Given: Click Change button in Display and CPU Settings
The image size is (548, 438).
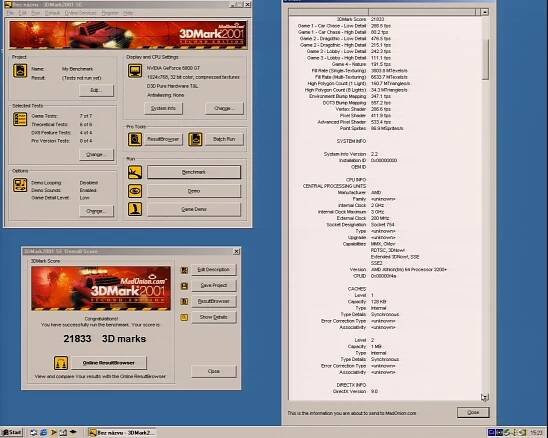Looking at the screenshot, I should 224,108.
